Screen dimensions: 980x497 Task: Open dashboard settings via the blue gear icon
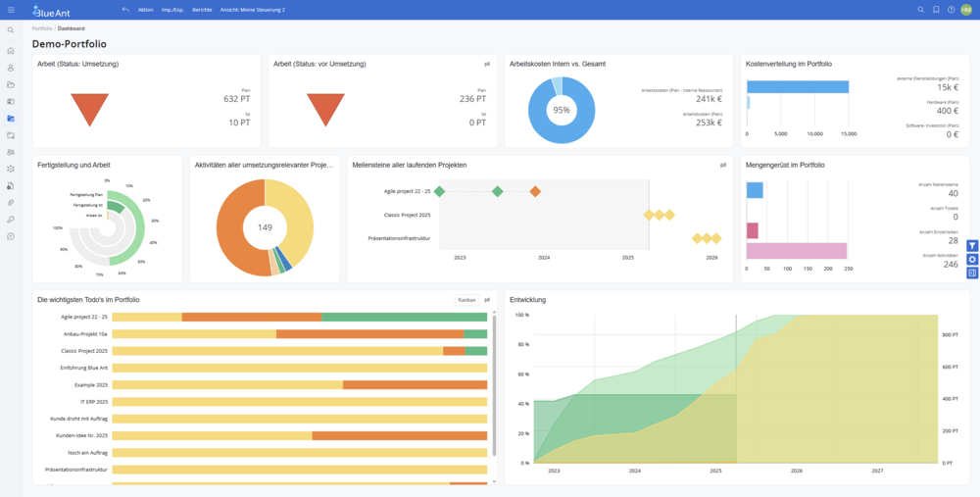971,259
